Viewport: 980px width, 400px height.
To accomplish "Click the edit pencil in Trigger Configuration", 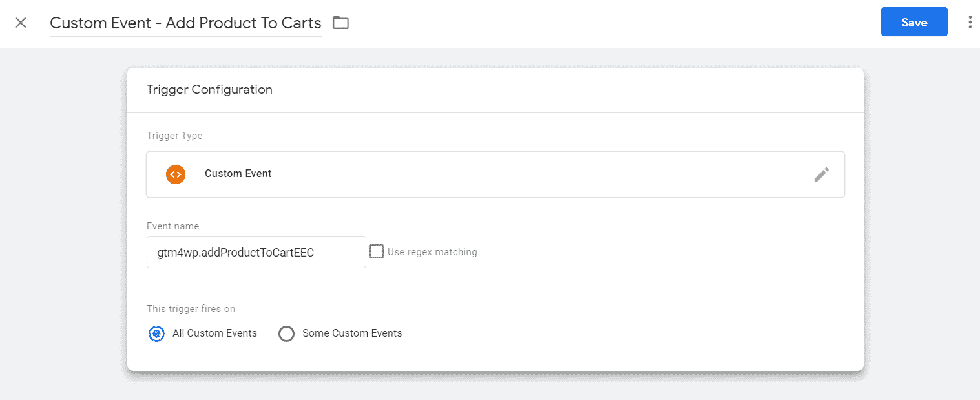I will [x=822, y=174].
